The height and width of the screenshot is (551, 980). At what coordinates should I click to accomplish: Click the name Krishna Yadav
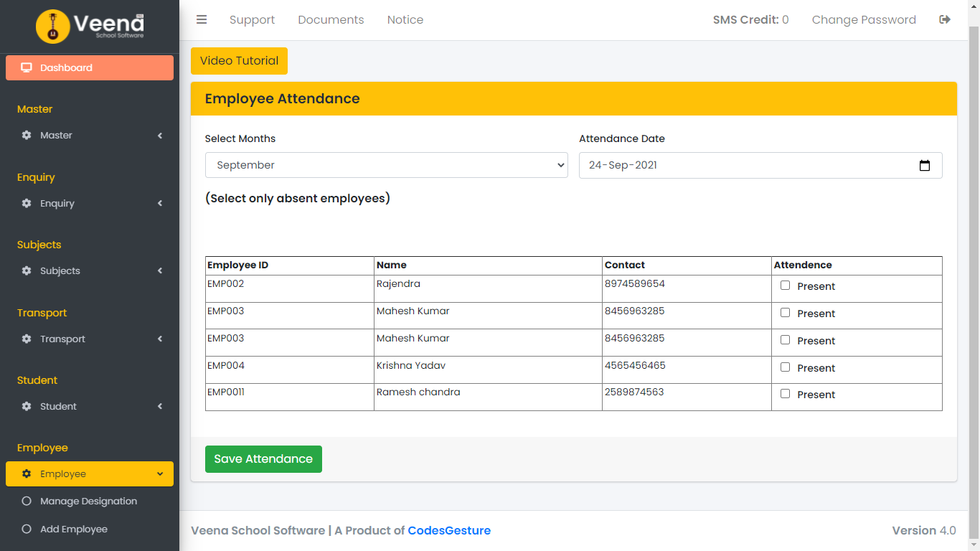pos(411,365)
